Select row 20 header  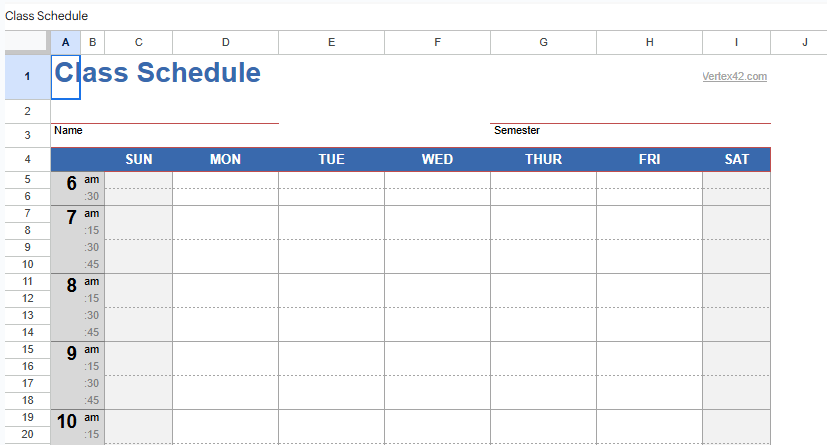click(x=27, y=434)
